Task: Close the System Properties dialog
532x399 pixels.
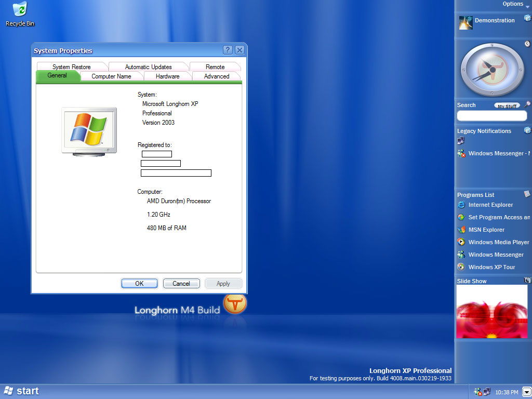Action: pyautogui.click(x=240, y=50)
